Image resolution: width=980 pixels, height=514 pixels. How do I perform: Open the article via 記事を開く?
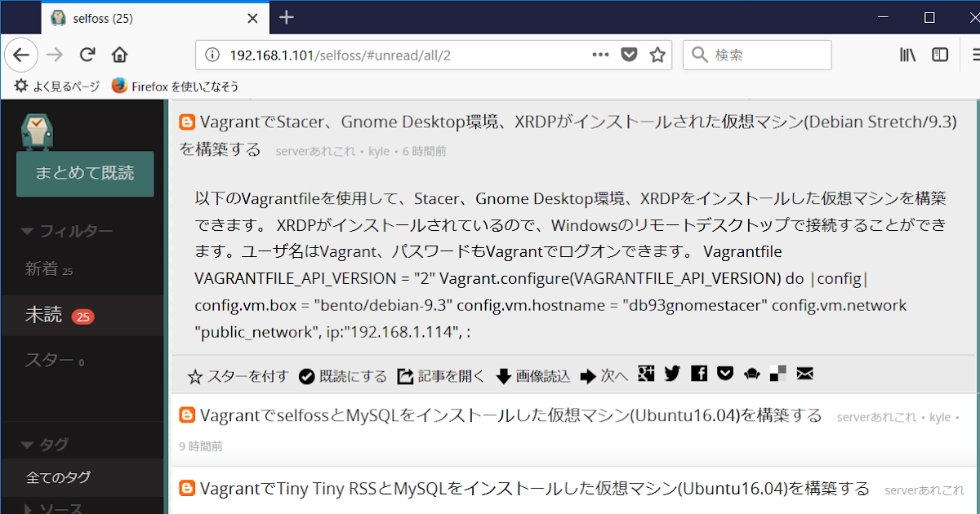(441, 374)
